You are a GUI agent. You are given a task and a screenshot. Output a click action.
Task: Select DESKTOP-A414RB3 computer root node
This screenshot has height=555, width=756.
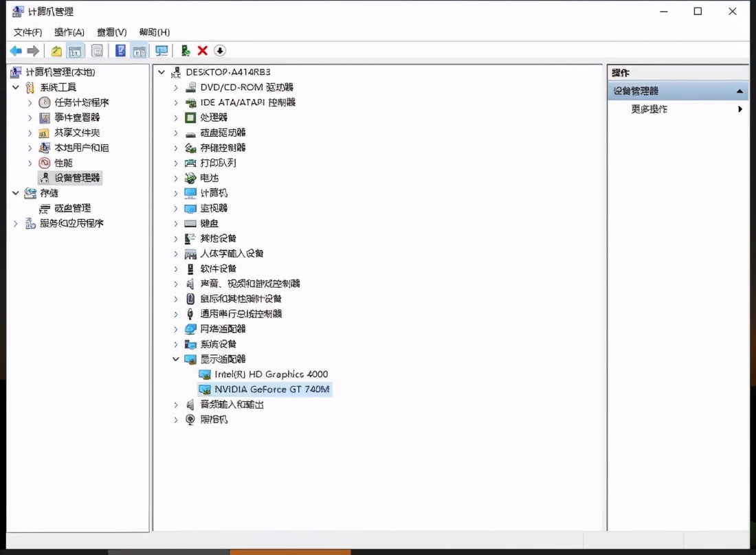227,72
